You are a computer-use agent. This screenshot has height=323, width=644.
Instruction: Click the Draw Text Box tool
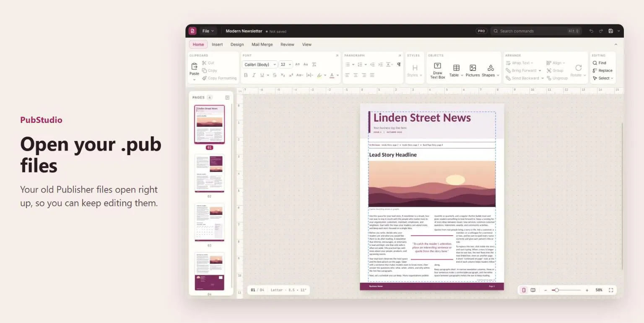coord(437,71)
